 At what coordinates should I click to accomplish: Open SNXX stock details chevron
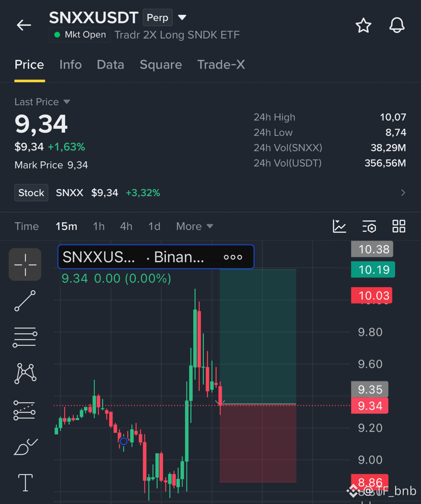click(x=403, y=193)
